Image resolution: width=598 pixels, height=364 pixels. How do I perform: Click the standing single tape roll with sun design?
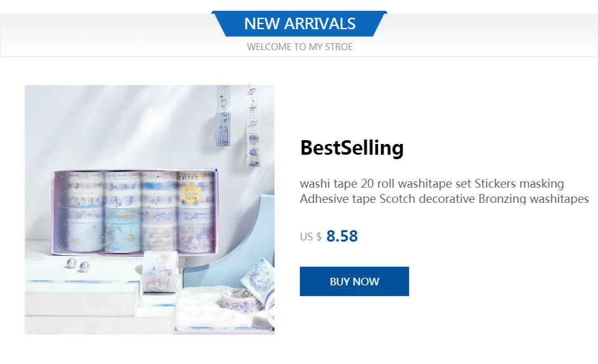[160, 272]
